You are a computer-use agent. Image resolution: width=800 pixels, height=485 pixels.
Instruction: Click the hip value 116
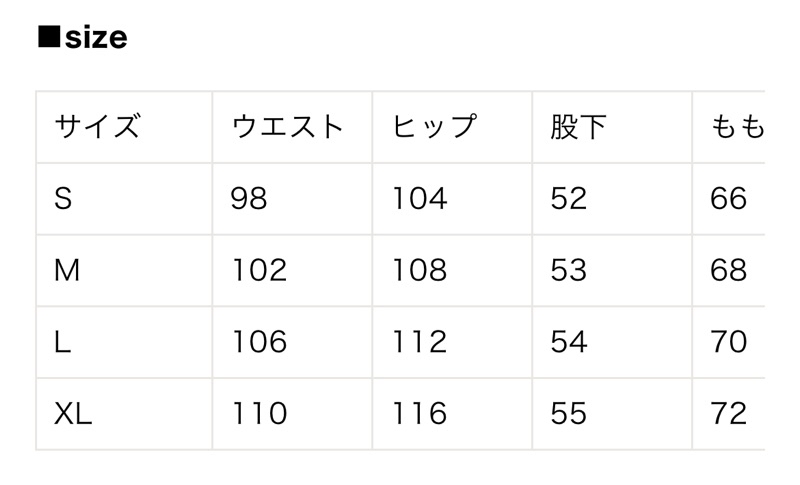[419, 413]
